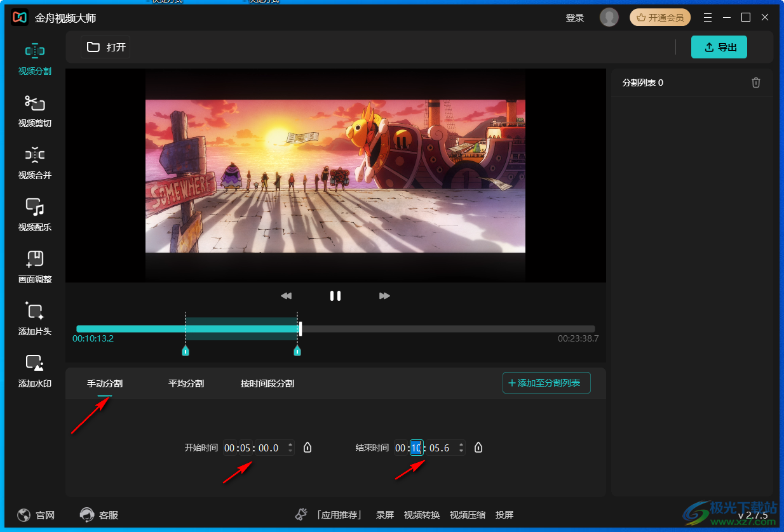Click the unplayed grey part of the timeline

click(449, 329)
